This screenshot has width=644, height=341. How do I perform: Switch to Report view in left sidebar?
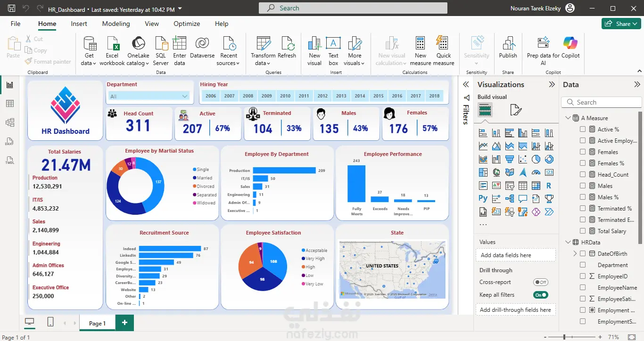pos(10,85)
